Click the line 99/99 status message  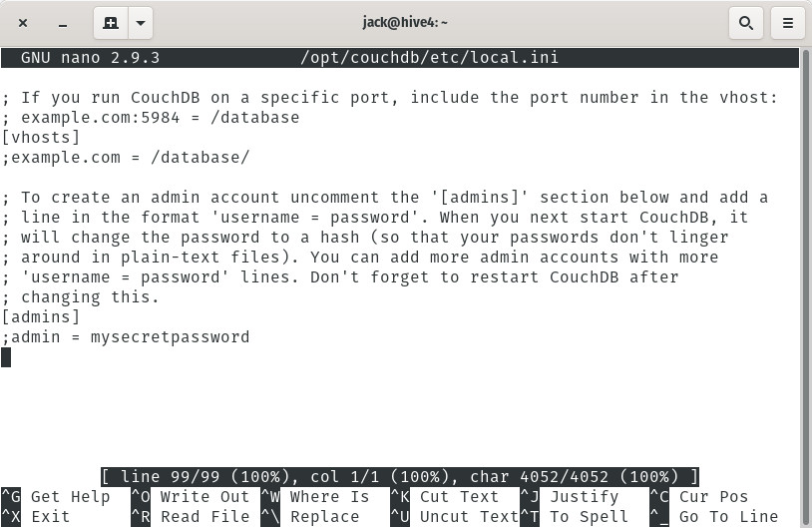(x=400, y=477)
